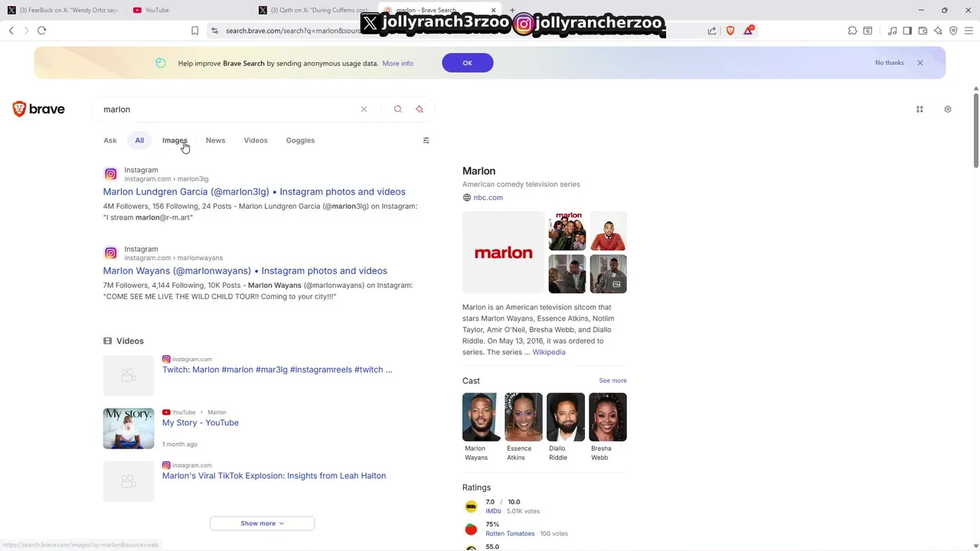The height and width of the screenshot is (551, 980).
Task: Open Leo AI sparkle icon in toolbar
Action: [938, 31]
